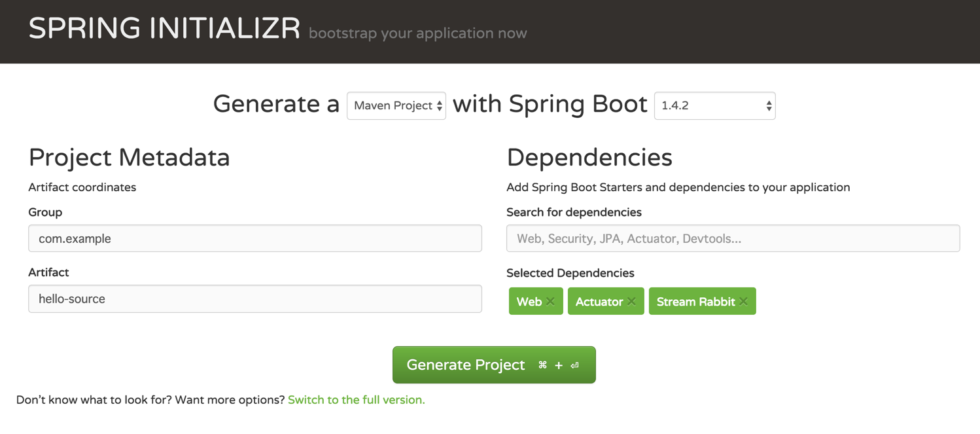Click the Web dependency tag label
Screen dimensions: 980x434
529,302
